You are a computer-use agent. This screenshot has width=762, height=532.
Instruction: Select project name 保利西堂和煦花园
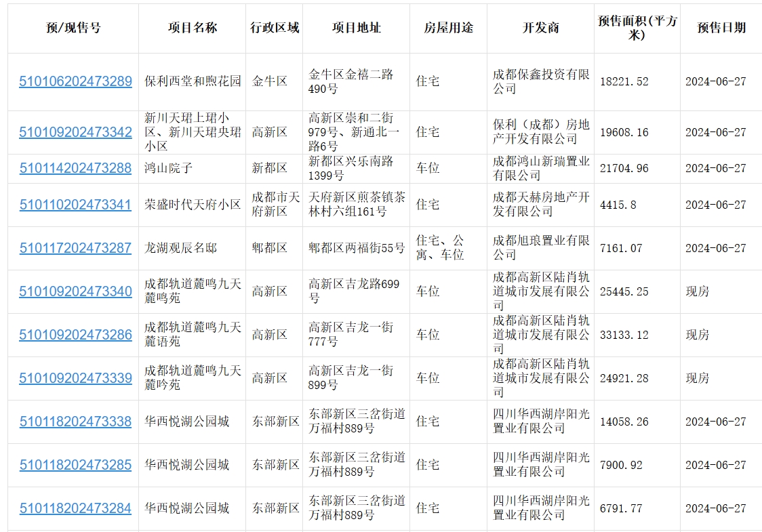pyautogui.click(x=193, y=81)
